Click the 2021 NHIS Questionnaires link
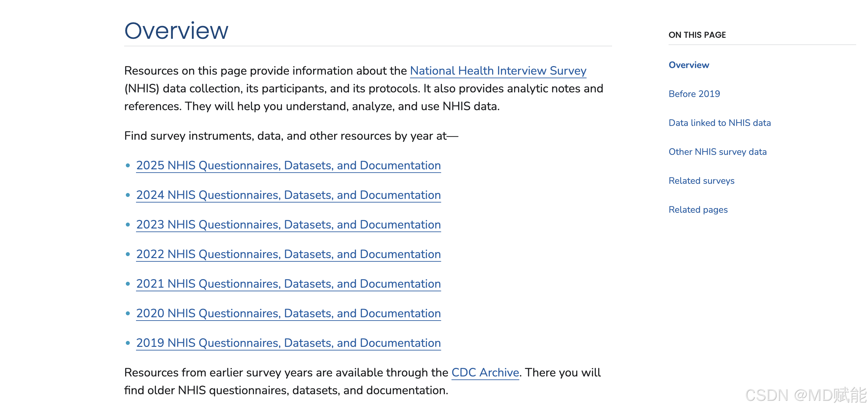This screenshot has width=868, height=409. click(288, 284)
